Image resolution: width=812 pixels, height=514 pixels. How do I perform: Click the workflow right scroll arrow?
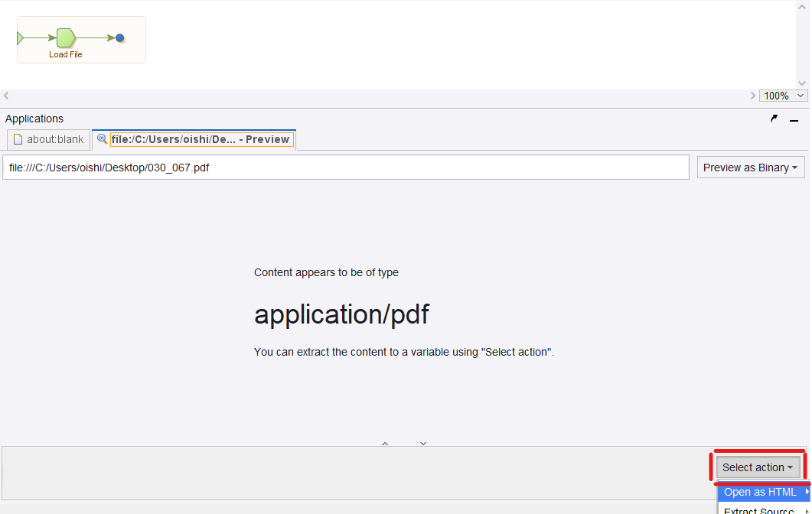[x=752, y=96]
